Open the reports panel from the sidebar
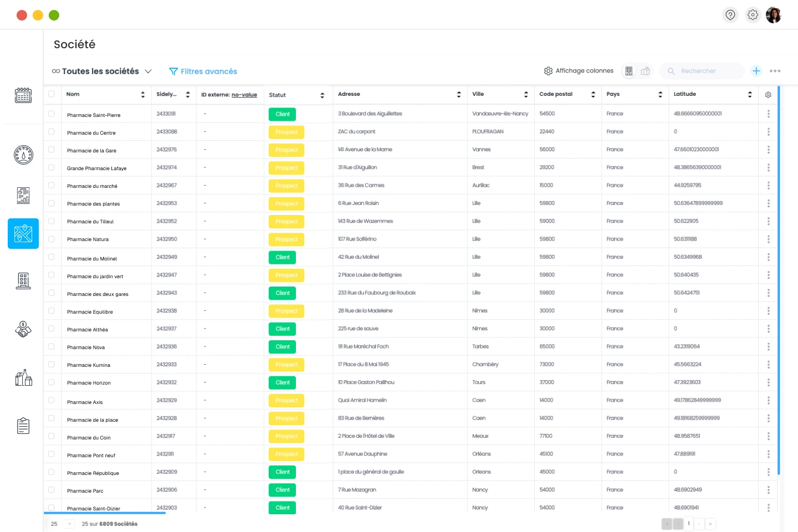Screen dimensions: 798x532 point(23,195)
